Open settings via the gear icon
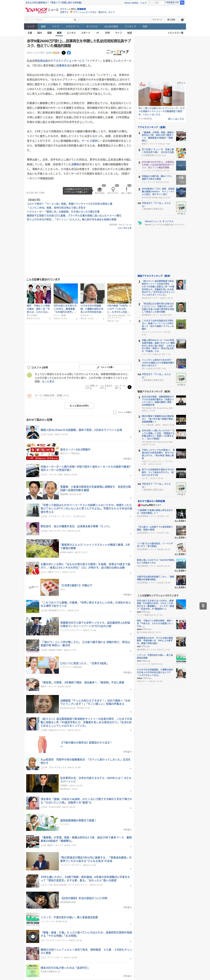Viewport: 210px width, 980px height. coord(182,20)
